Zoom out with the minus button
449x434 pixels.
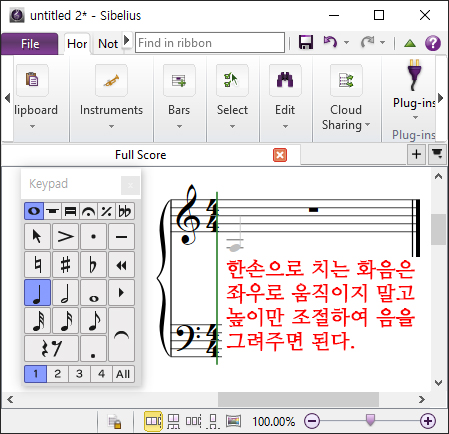click(312, 421)
